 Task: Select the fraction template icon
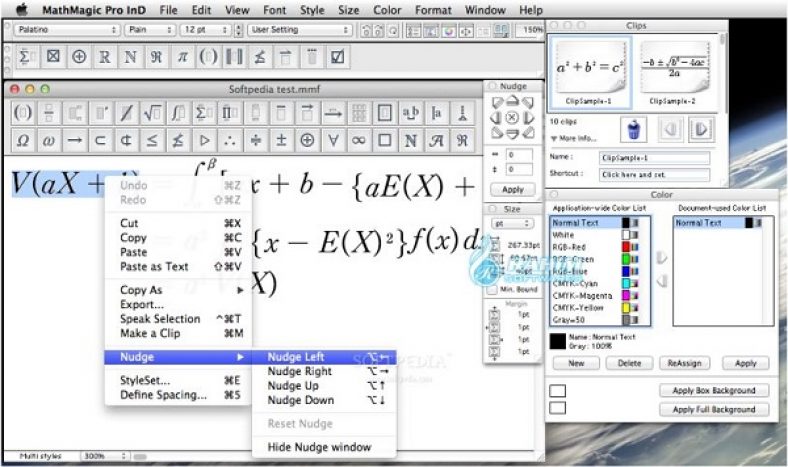(49, 113)
